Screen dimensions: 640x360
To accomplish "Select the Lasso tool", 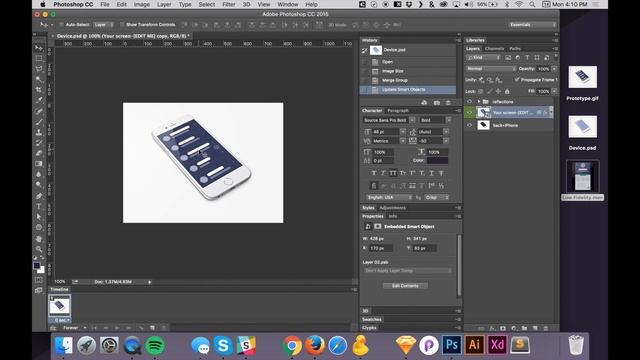I will pos(39,69).
